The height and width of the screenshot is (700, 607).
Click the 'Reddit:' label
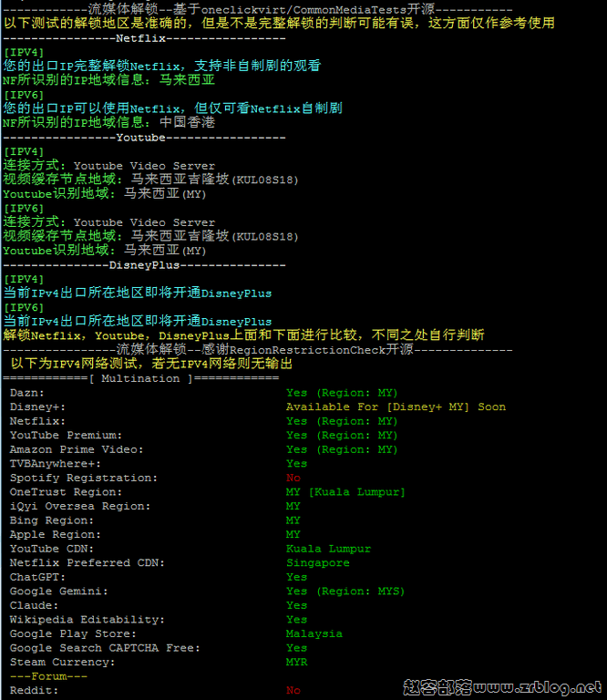(34, 691)
